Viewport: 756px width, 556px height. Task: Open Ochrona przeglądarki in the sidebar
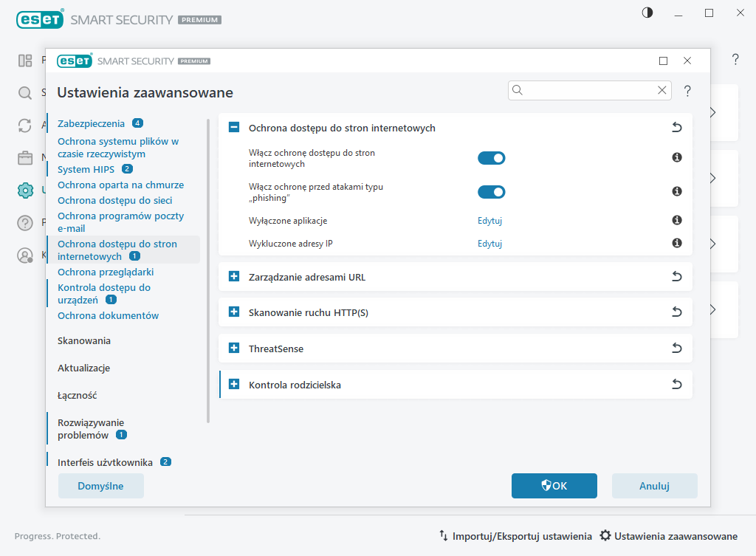tap(106, 272)
